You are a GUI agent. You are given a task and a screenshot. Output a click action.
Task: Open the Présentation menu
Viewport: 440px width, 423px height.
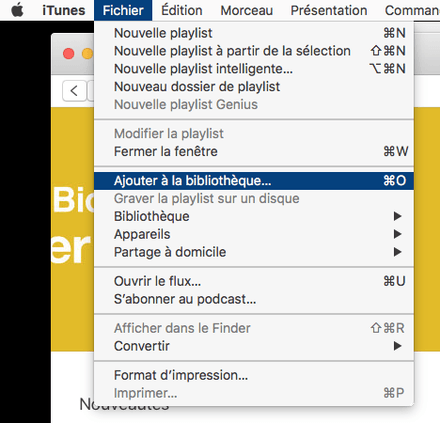click(x=329, y=10)
